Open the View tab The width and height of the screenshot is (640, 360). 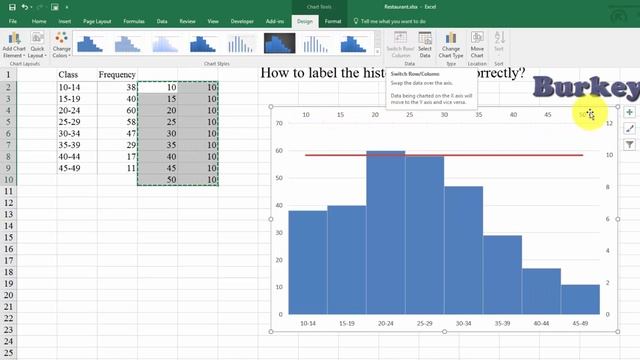(x=213, y=21)
